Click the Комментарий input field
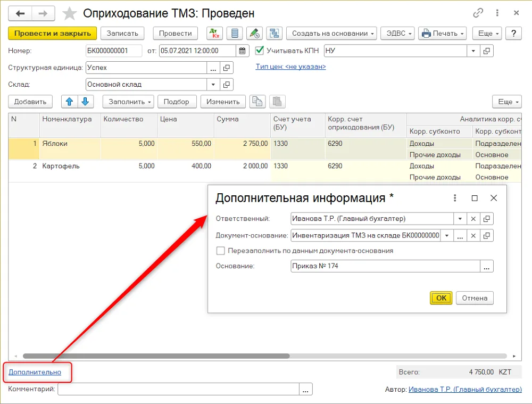Viewport: 532px width, 404px height. point(178,389)
